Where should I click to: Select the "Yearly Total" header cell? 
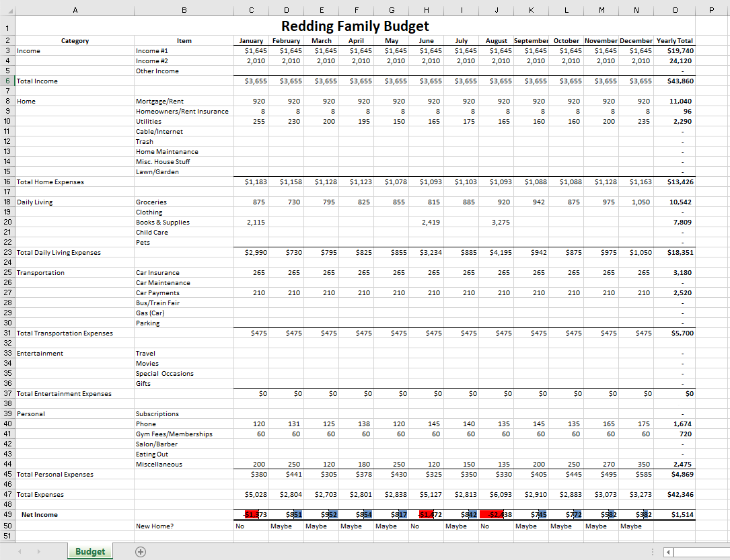(675, 41)
